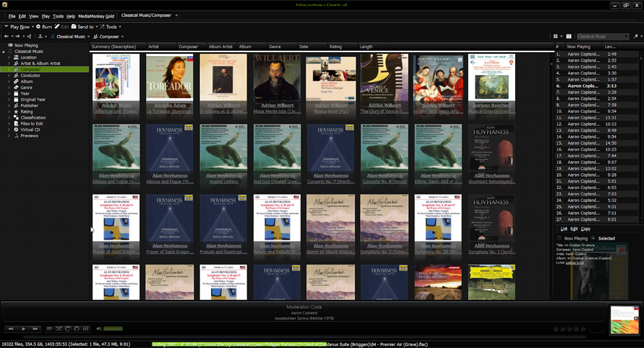Image resolution: width=644 pixels, height=348 pixels.
Task: Click the Year calendar icon in tree
Action: coord(16,93)
